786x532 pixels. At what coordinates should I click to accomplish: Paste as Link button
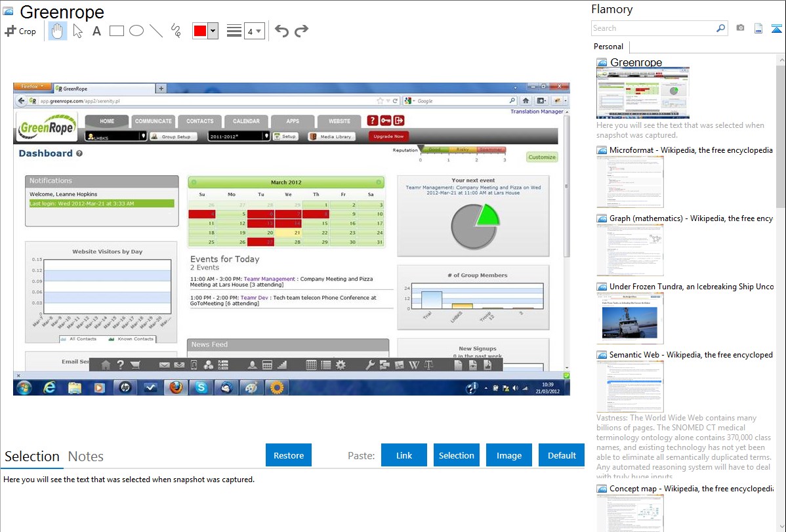tap(404, 455)
